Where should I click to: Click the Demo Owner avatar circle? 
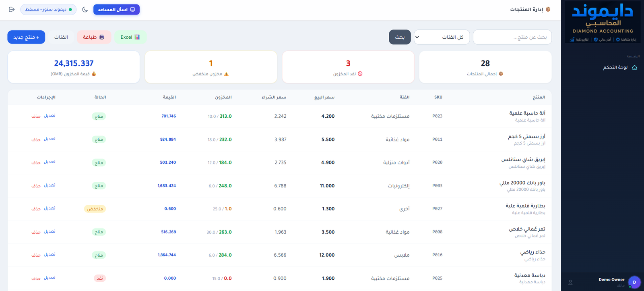[634, 282]
